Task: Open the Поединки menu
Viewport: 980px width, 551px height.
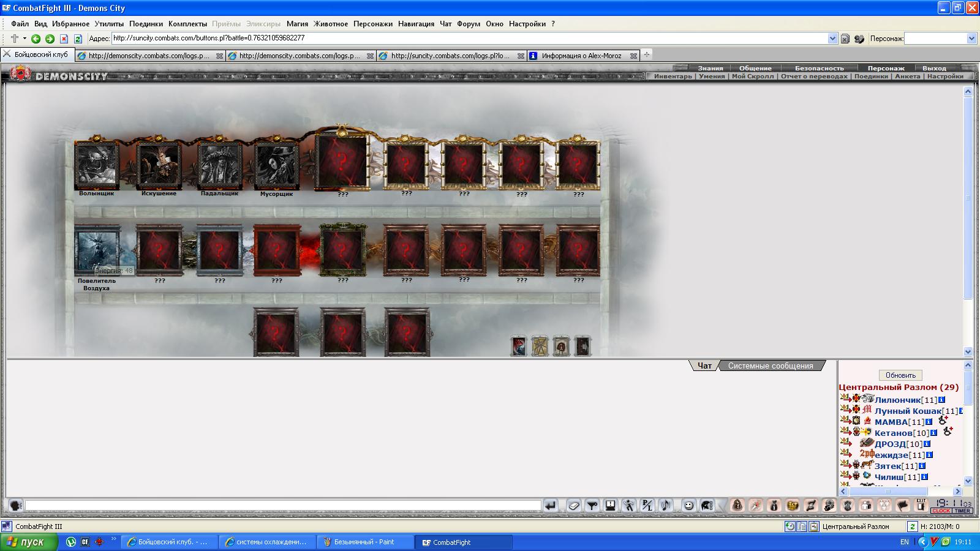Action: 146,24
